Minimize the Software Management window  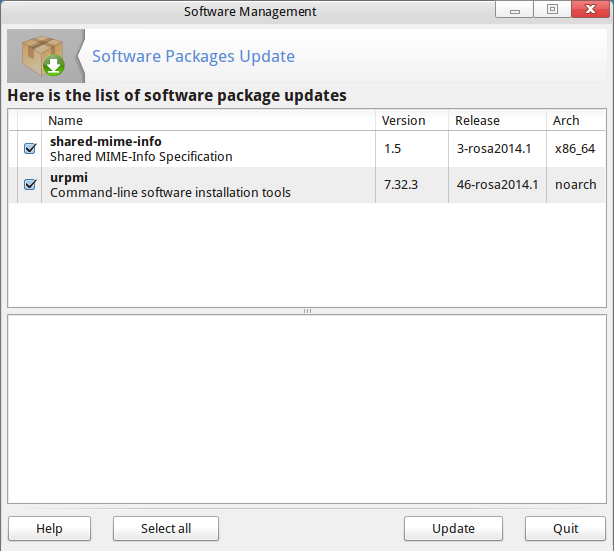515,9
